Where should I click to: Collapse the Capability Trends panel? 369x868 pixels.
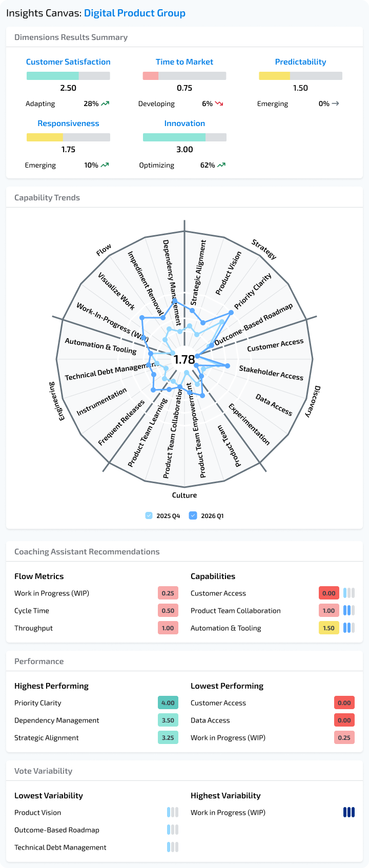coord(46,197)
